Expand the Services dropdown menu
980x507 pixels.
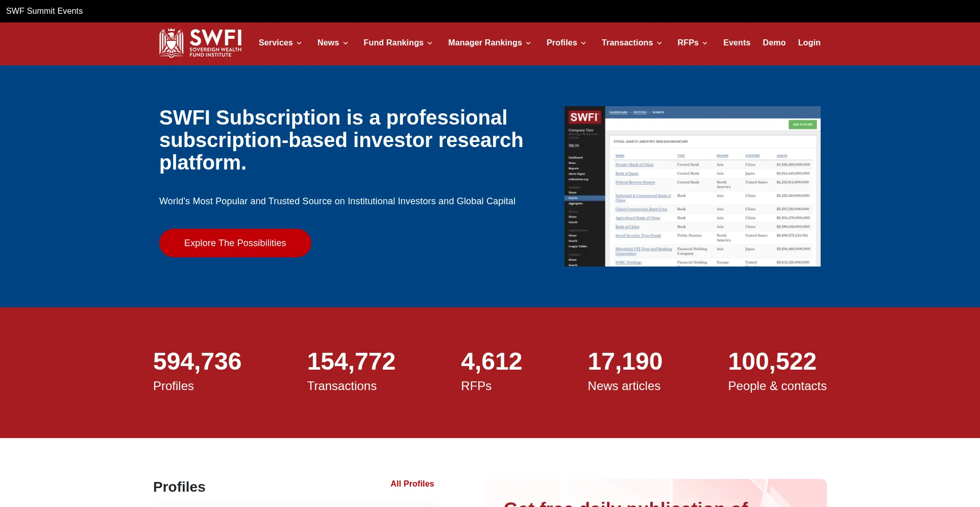(x=280, y=43)
